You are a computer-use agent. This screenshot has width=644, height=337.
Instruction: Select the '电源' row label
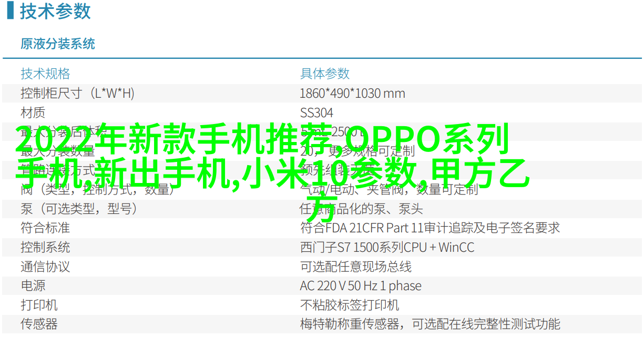(x=33, y=285)
